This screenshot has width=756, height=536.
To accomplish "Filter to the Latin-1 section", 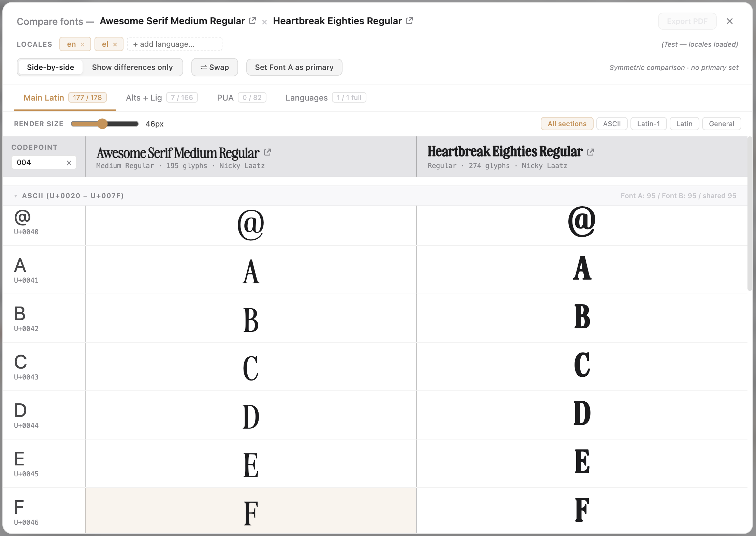I will (649, 124).
